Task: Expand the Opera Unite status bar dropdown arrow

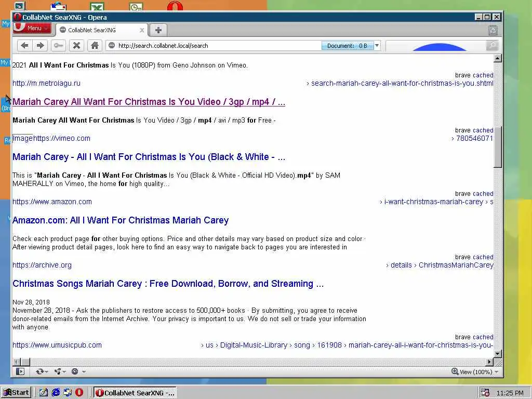Action: [64, 372]
